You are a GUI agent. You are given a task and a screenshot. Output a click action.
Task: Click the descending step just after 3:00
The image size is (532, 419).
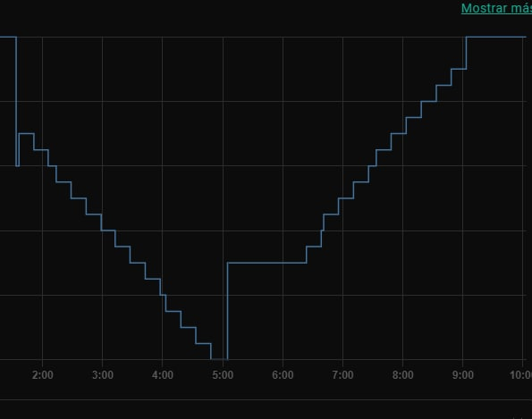point(108,230)
